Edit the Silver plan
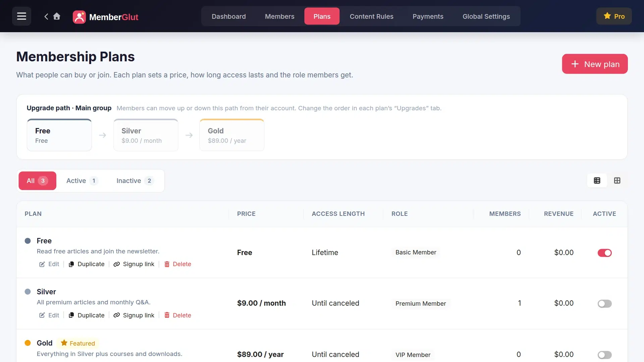 pyautogui.click(x=49, y=315)
